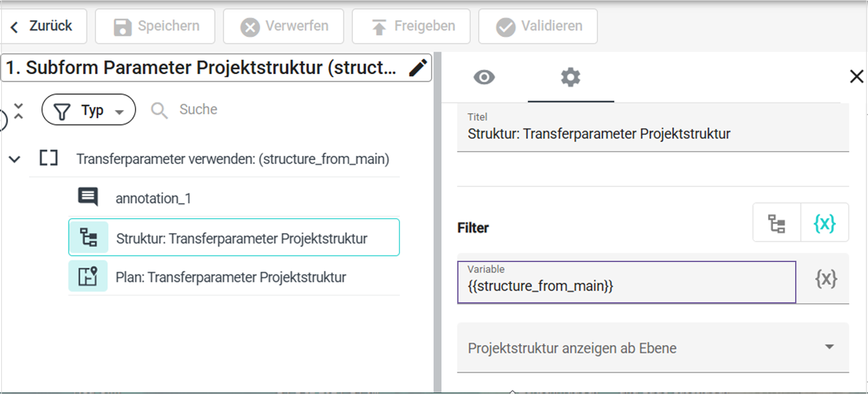Switch to the gear settings tab
The width and height of the screenshot is (868, 394).
(x=570, y=77)
